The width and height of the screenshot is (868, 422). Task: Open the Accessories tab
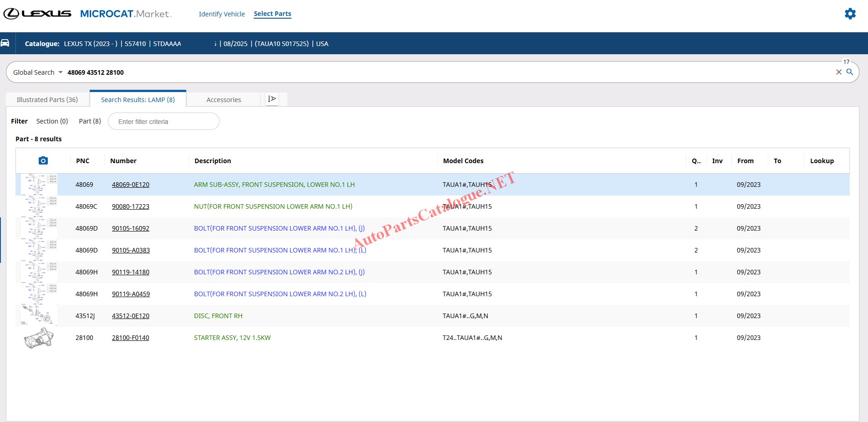pos(224,100)
